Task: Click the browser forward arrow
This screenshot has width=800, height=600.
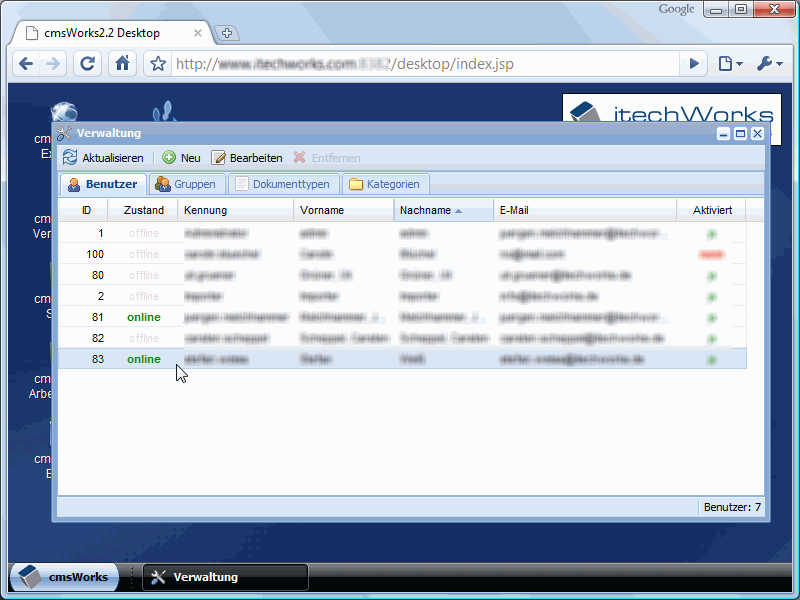Action: coord(53,64)
